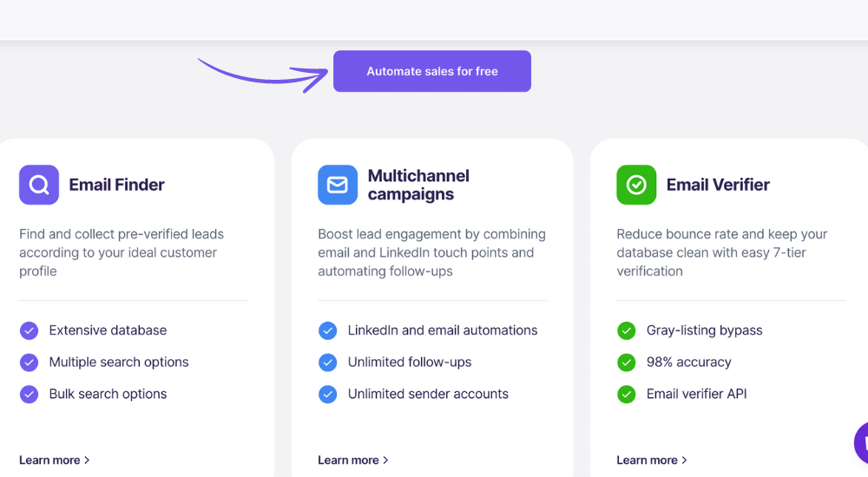
Task: Expand Learn more under Email Verifier
Action: (x=651, y=461)
